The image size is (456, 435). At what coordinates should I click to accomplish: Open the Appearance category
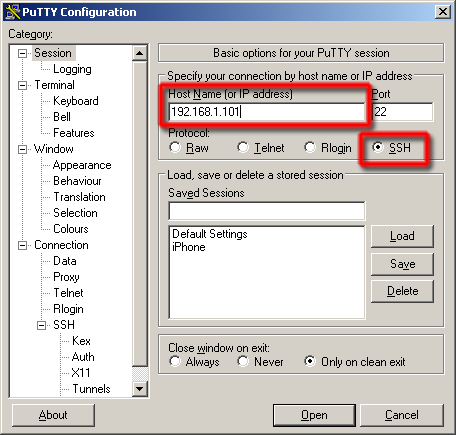pos(82,165)
